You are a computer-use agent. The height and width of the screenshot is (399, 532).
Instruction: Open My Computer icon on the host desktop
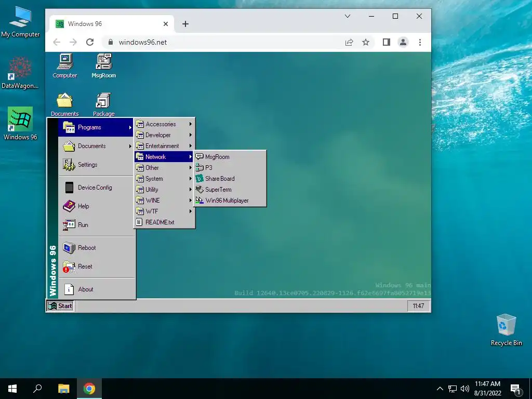coord(20,21)
